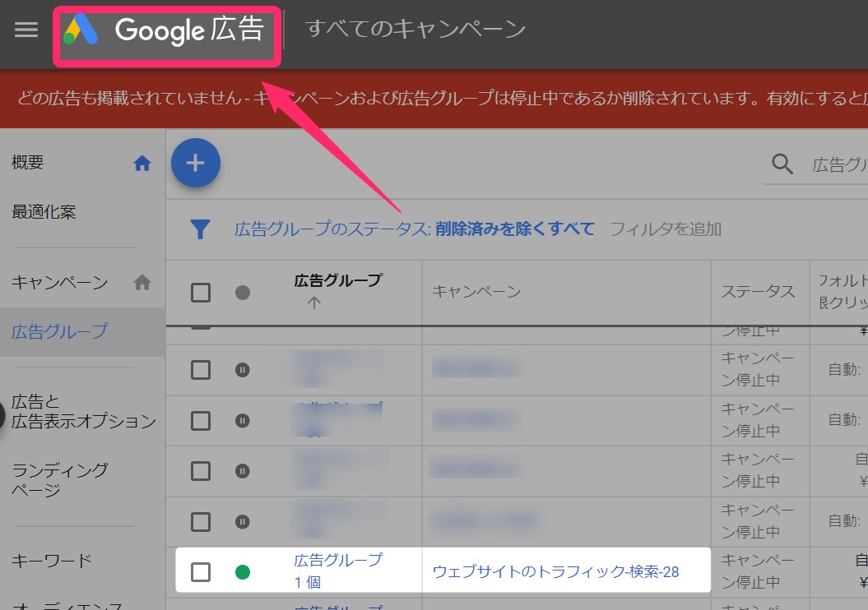
Task: Edit the 削除済みを除くすべて status filter
Action: coord(515,229)
